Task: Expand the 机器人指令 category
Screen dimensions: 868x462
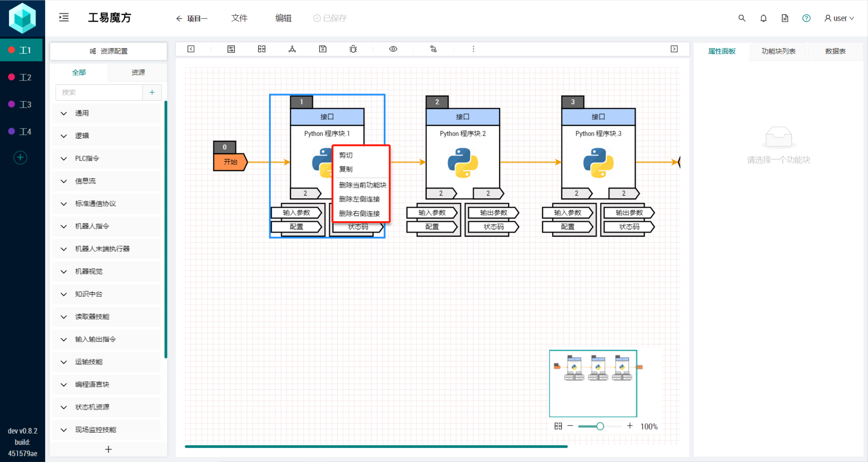Action: [x=107, y=226]
